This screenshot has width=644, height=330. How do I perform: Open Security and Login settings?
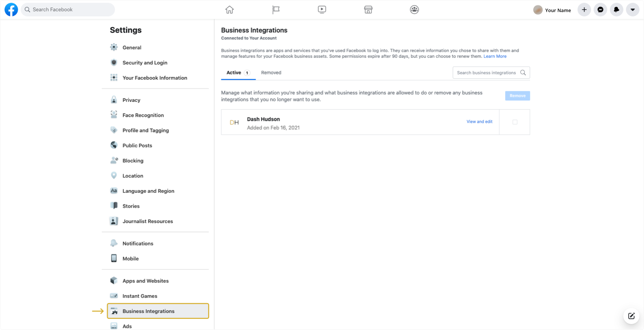click(145, 63)
